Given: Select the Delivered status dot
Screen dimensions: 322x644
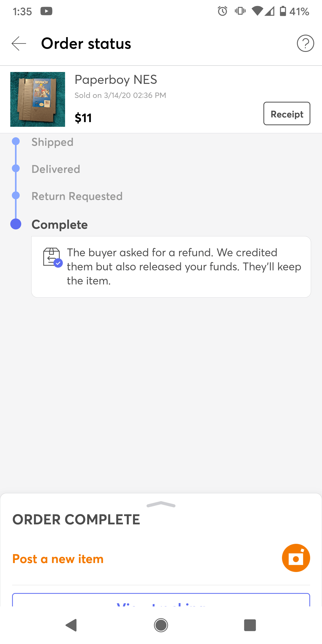Looking at the screenshot, I should [x=16, y=169].
